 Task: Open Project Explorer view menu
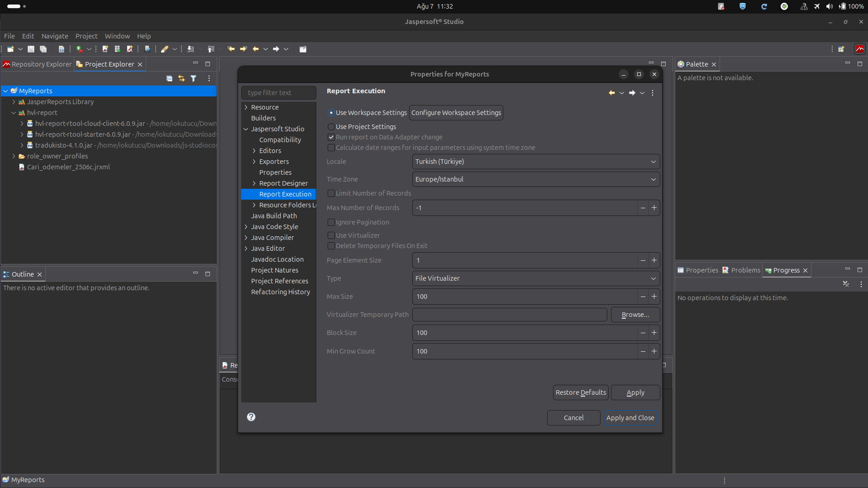click(209, 78)
